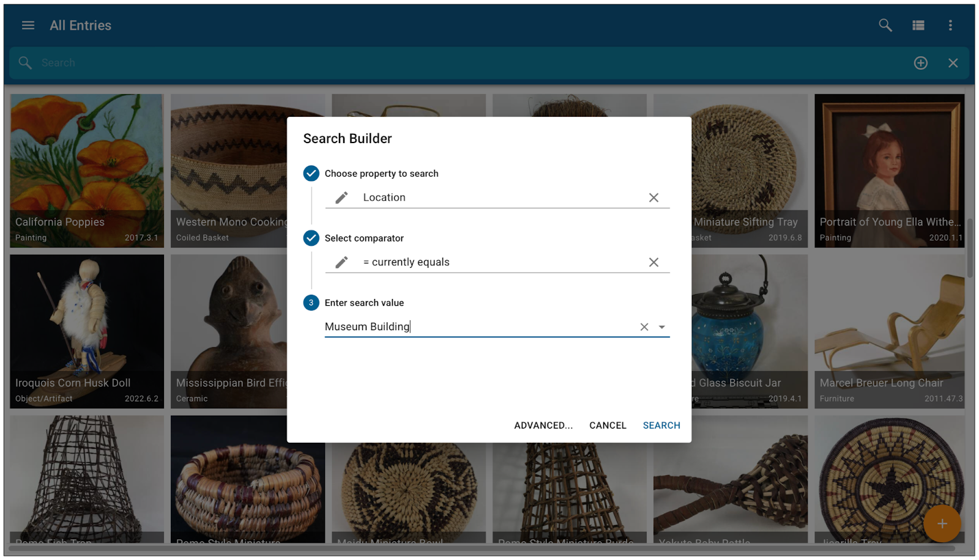The width and height of the screenshot is (979, 560).
Task: Switch to list view layout
Action: pyautogui.click(x=918, y=25)
